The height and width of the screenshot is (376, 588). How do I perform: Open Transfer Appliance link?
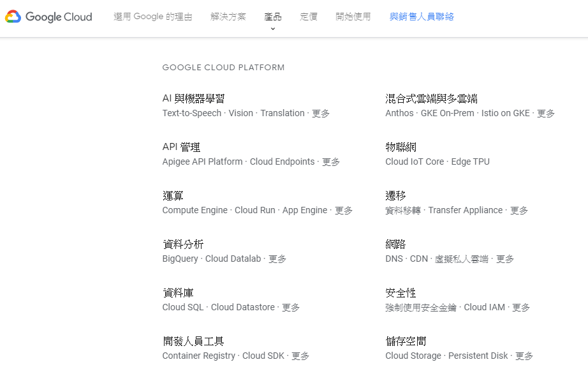pos(466,210)
